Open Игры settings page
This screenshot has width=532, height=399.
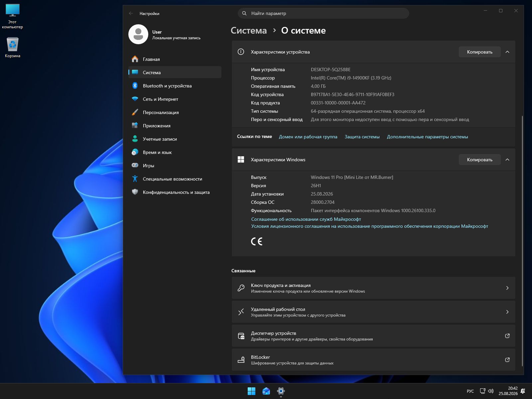[x=175, y=166]
